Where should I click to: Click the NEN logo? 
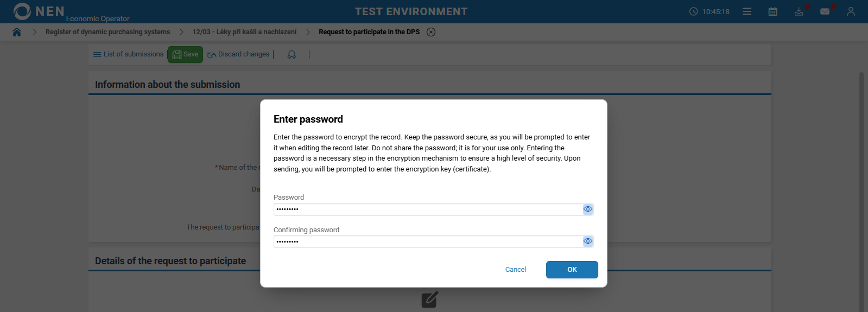point(39,11)
